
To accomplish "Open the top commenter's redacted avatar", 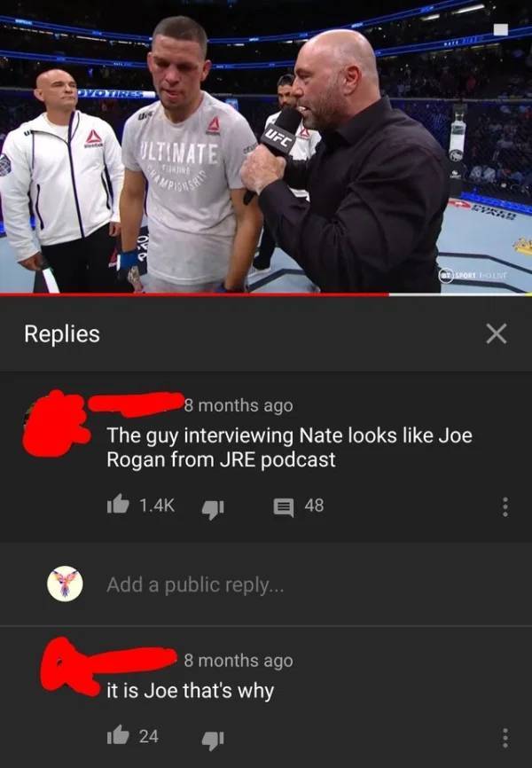I will [55, 424].
